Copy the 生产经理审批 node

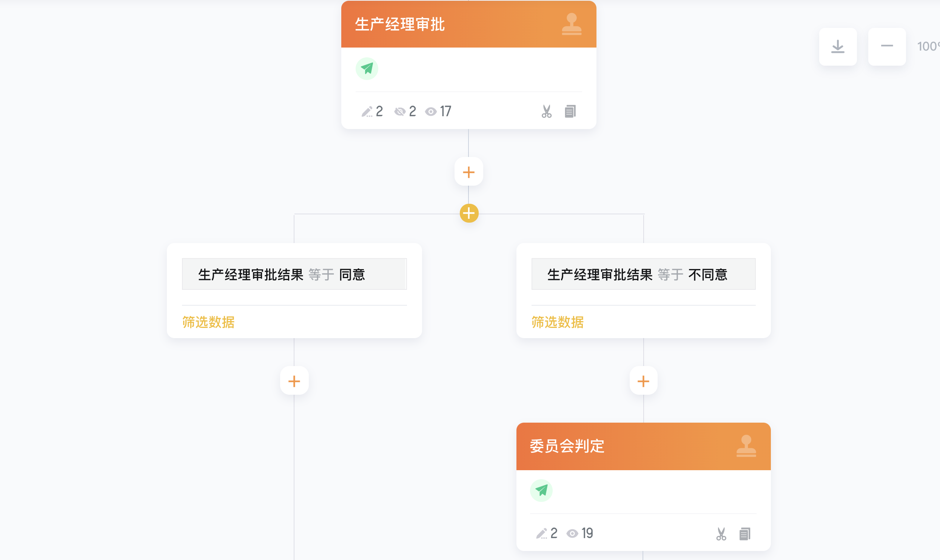point(570,111)
